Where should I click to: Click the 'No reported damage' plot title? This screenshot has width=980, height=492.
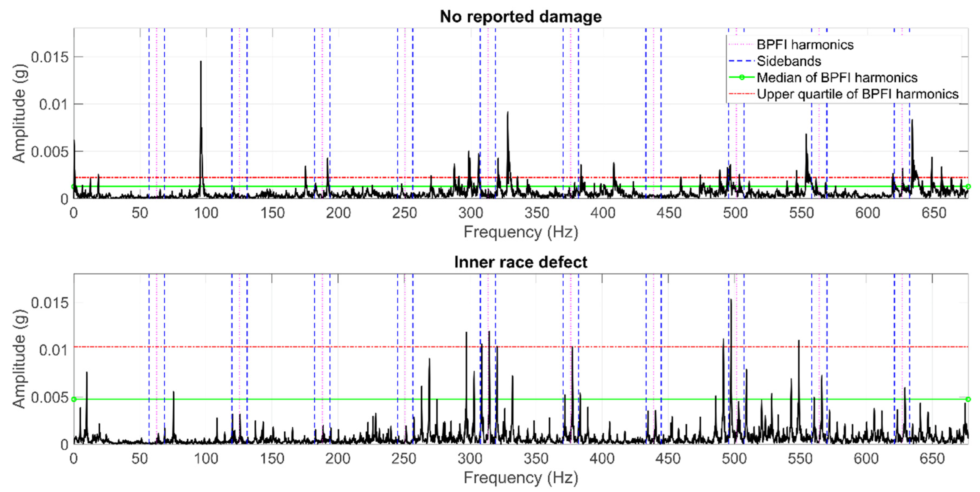click(x=521, y=17)
